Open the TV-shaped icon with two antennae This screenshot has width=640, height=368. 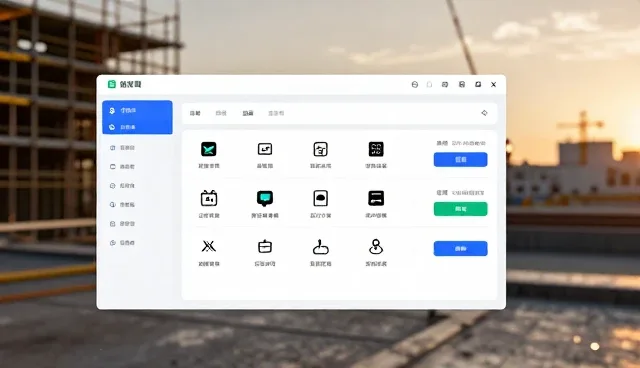(209, 198)
